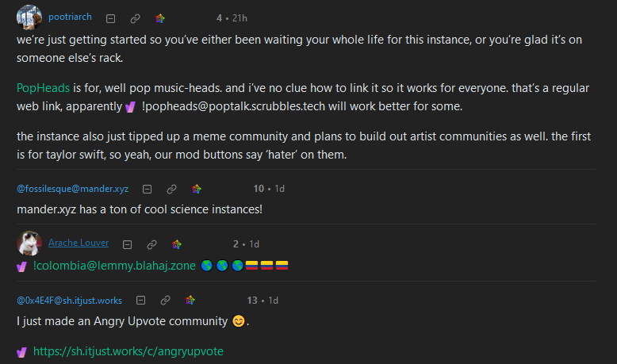Collapse Arache Louver's comment
The width and height of the screenshot is (617, 364).
click(127, 245)
